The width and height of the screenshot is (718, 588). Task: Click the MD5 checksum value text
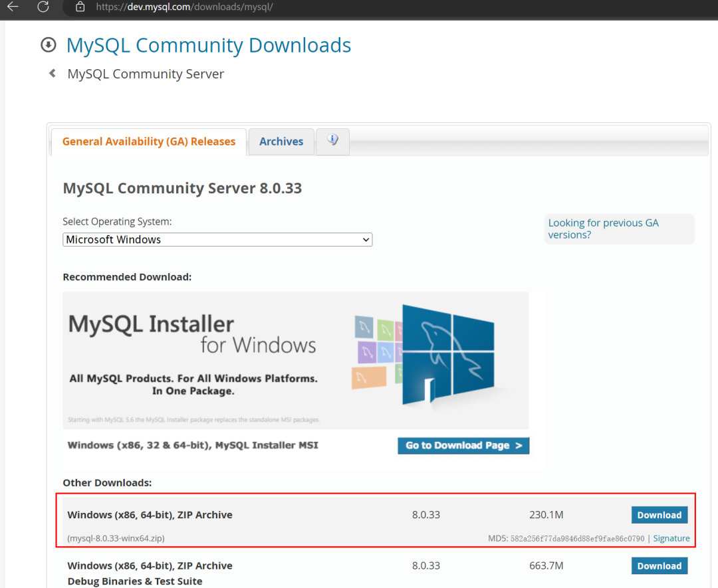578,539
